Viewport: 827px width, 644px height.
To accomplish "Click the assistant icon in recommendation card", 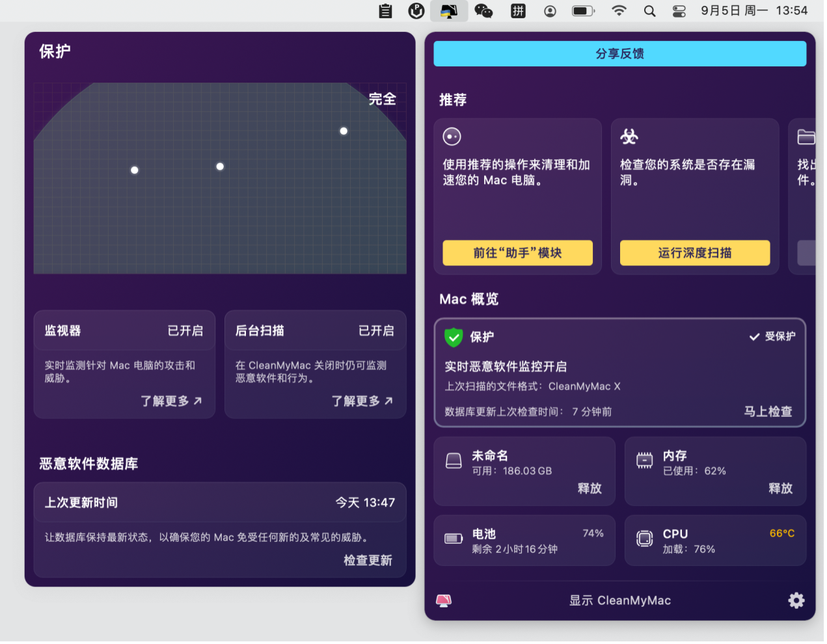I will [x=452, y=137].
